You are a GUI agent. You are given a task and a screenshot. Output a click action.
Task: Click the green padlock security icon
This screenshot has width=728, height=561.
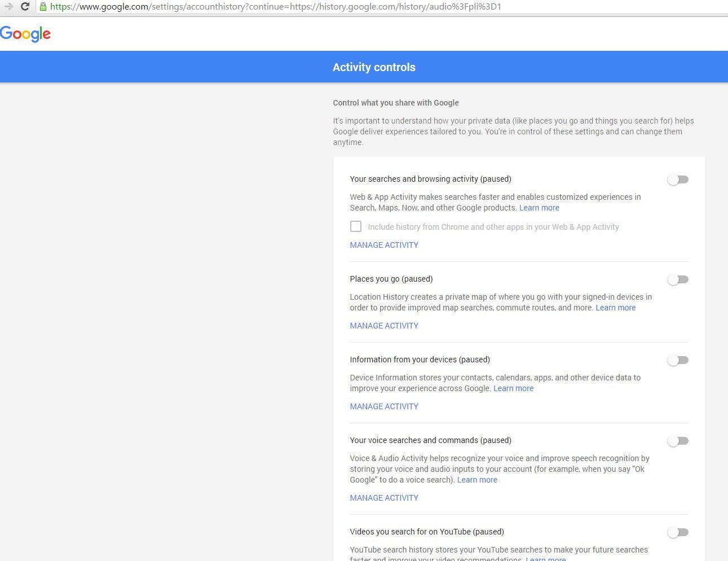[43, 7]
